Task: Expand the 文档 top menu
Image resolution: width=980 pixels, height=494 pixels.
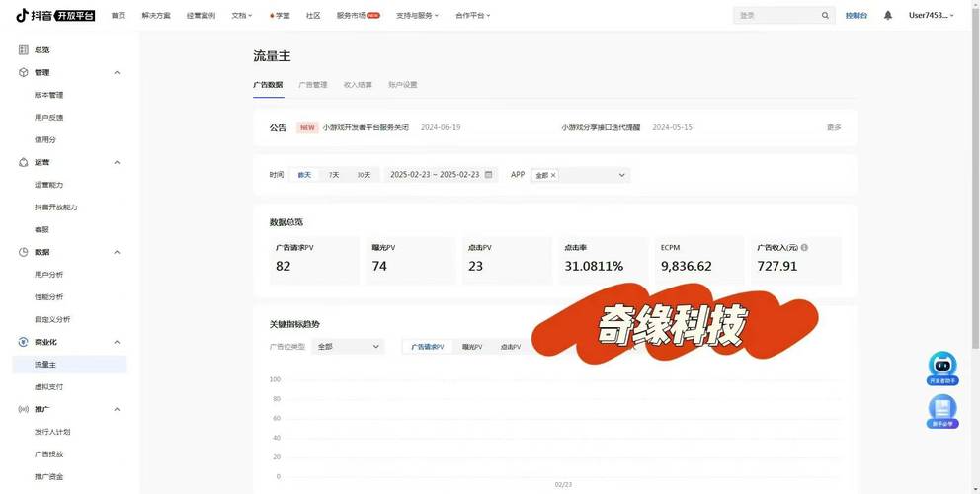Action: pos(242,16)
